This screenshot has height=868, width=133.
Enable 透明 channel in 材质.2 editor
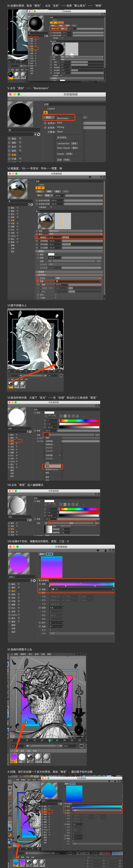(19, 594)
